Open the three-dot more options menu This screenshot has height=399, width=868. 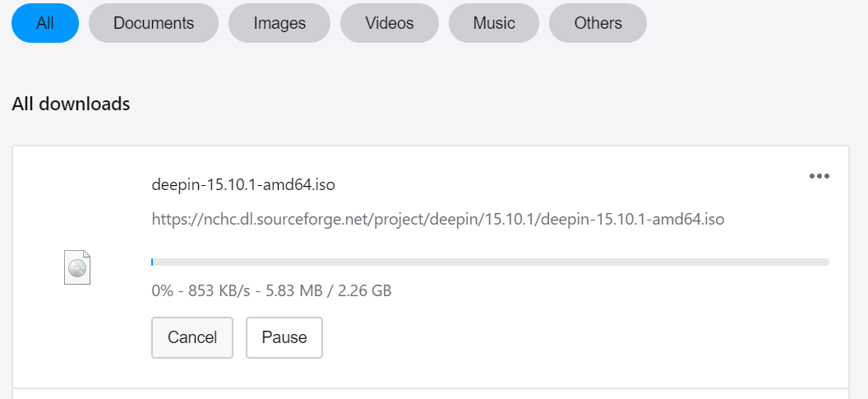[819, 176]
